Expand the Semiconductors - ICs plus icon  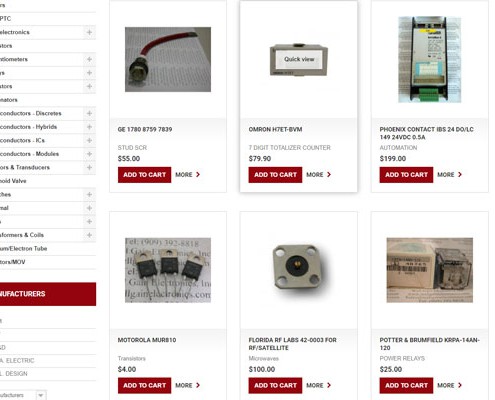coord(89,140)
